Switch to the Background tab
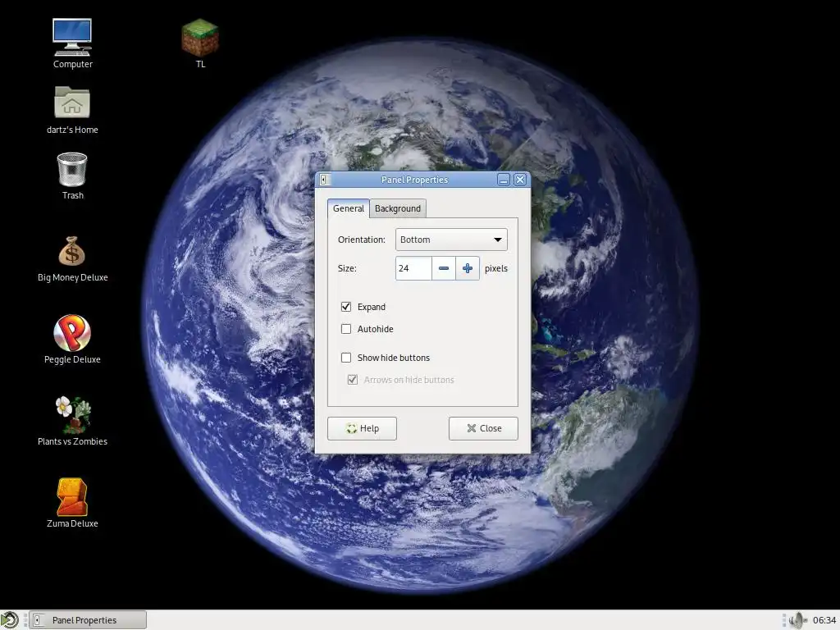 coord(398,208)
